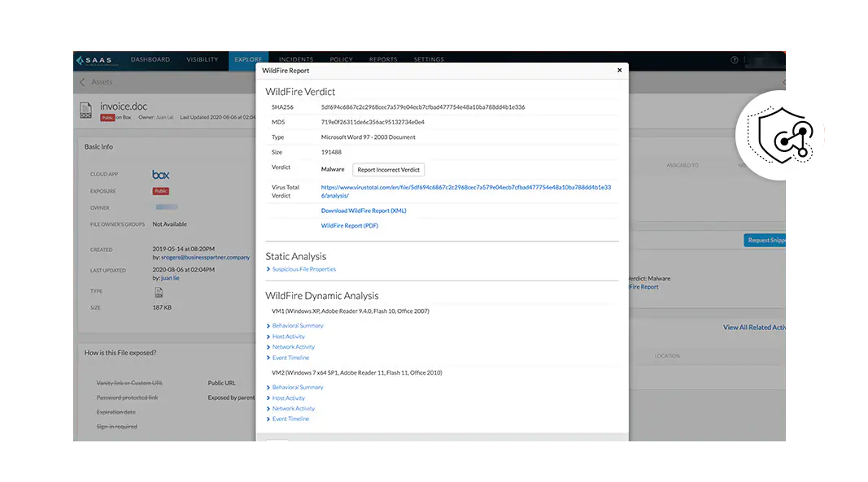Open the Policy navigation tab
868x482 pixels.
pyautogui.click(x=341, y=60)
